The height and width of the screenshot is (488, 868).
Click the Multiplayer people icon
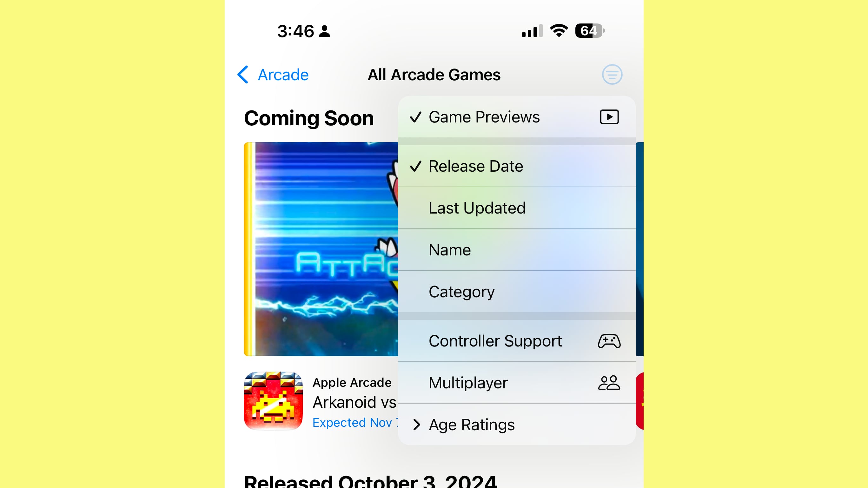click(x=609, y=383)
